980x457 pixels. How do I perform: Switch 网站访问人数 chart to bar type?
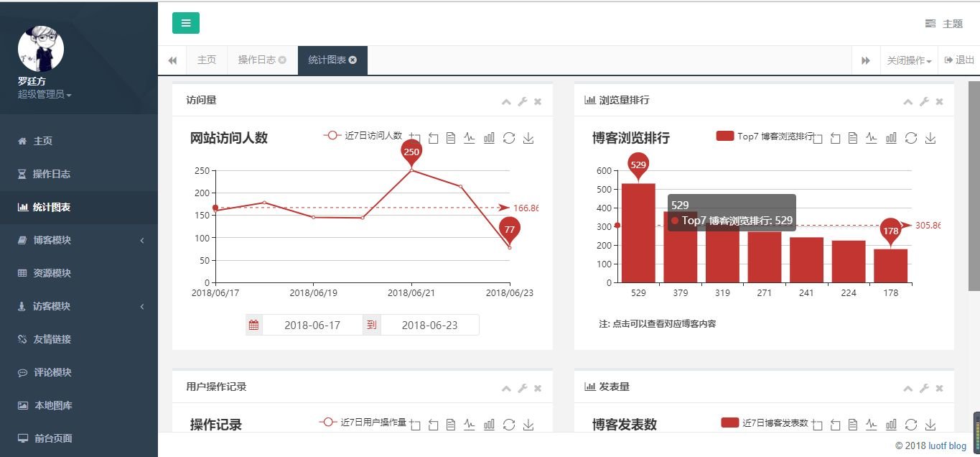(489, 138)
